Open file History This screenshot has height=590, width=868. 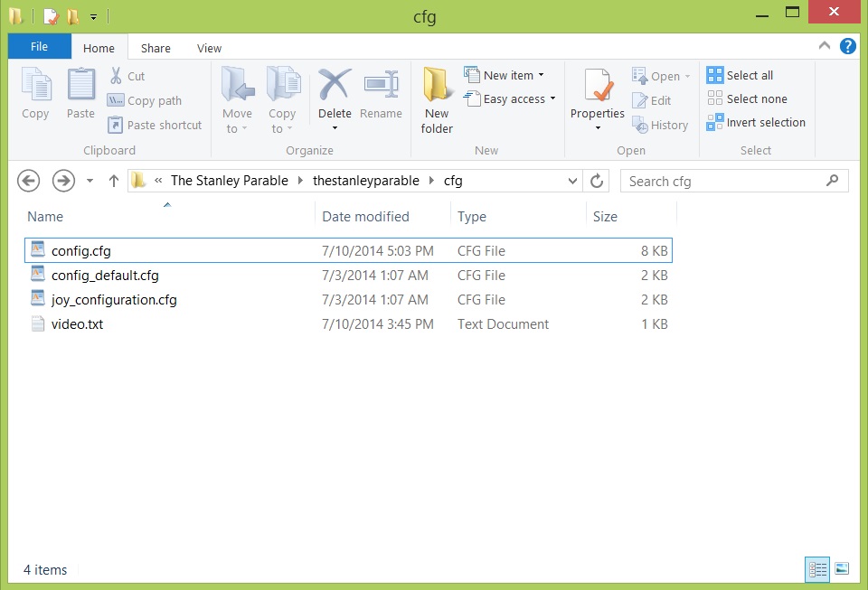pos(660,125)
